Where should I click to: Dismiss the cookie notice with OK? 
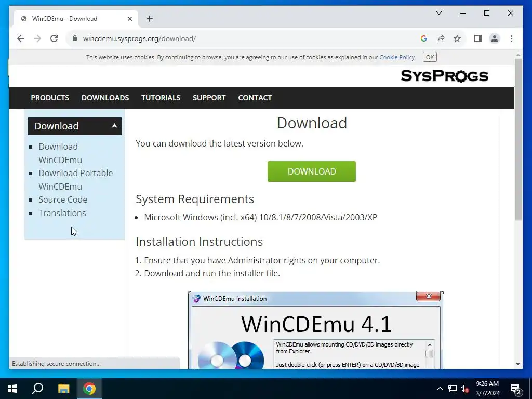pyautogui.click(x=430, y=57)
